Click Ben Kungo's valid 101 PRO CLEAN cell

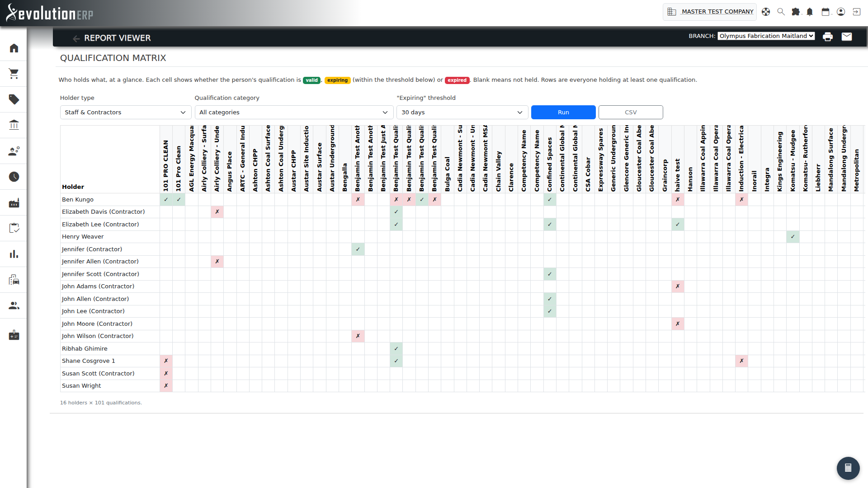(x=166, y=200)
